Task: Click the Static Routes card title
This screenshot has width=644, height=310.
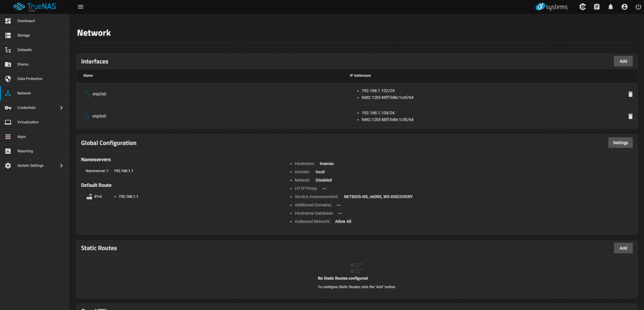Action: click(99, 248)
